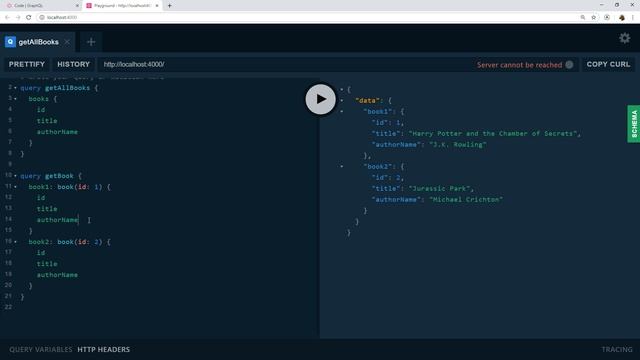640x360 pixels.
Task: Collapse the root result object arrow
Action: point(342,89)
